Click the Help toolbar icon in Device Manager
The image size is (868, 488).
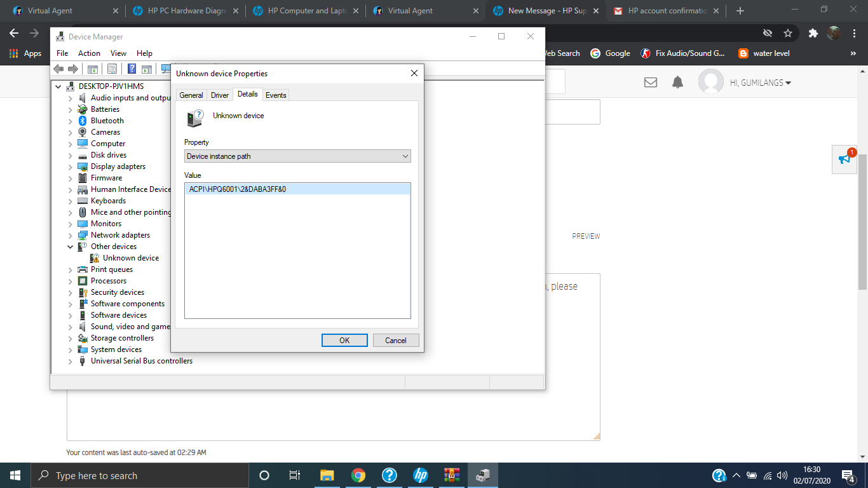click(x=132, y=69)
